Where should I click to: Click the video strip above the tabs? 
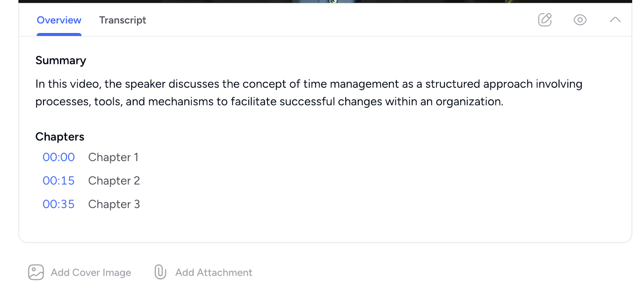(325, 1)
